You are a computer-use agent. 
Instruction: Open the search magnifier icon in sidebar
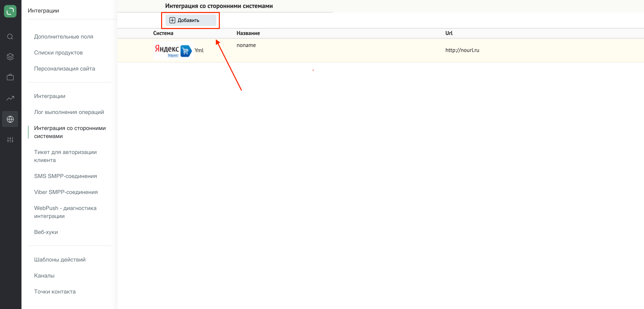(x=10, y=37)
